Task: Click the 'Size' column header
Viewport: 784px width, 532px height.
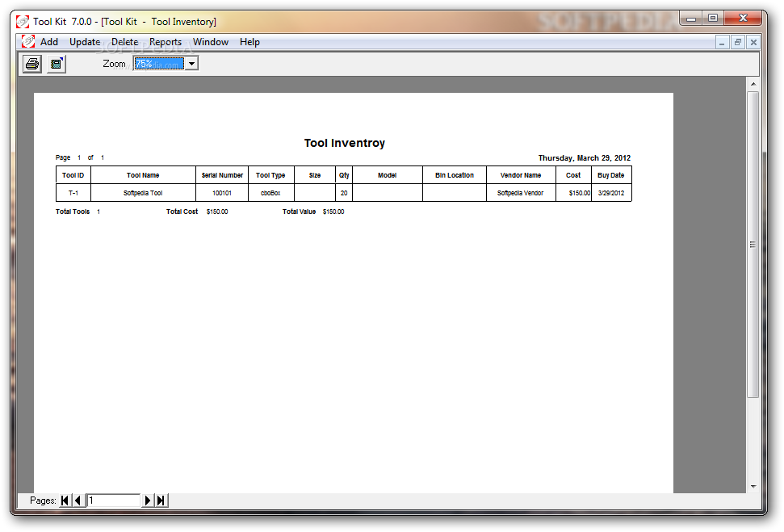Action: tap(315, 175)
